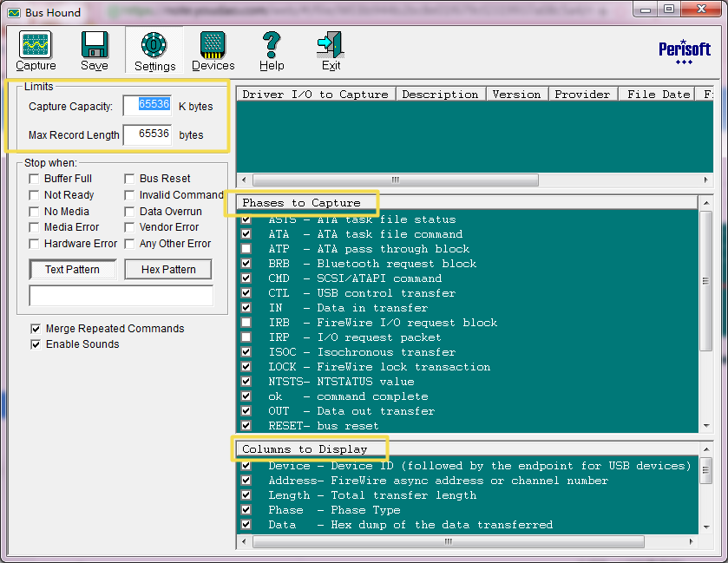
Task: Click Driver I/O to Capture column header
Action: point(316,95)
